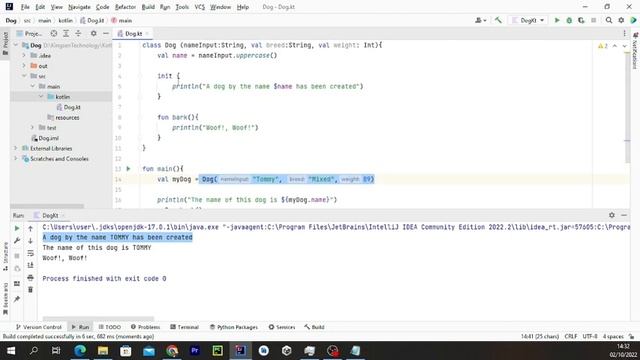The image size is (640, 360).
Task: Build project with the hammer icon
Action: coord(498,20)
